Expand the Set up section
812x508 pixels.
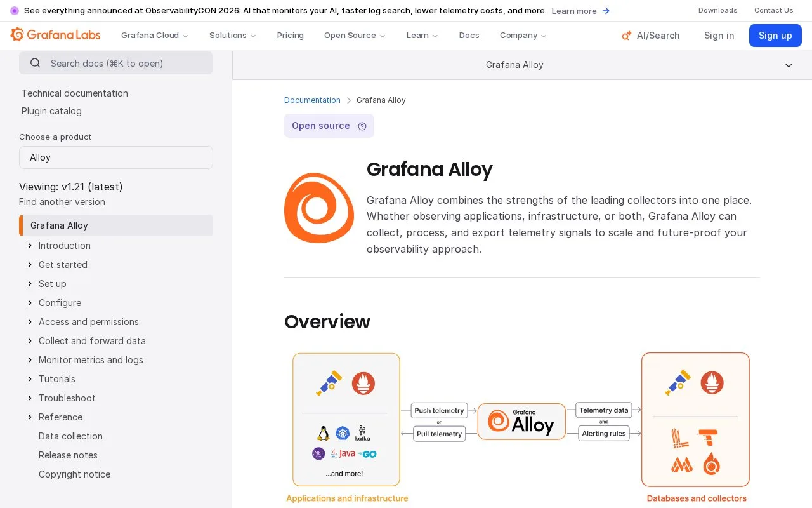[x=30, y=284]
